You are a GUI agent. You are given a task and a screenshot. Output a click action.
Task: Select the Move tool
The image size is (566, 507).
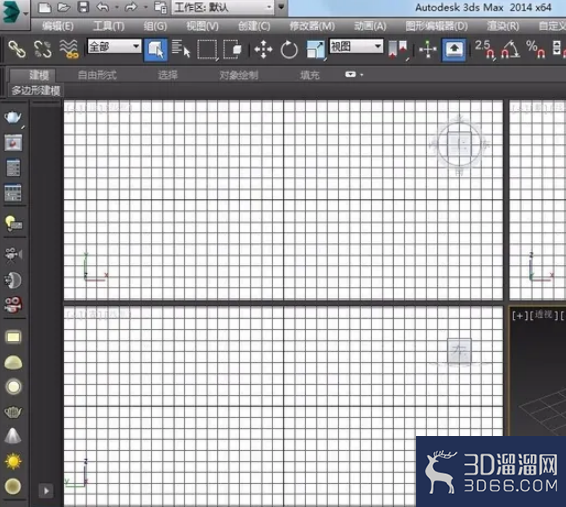pos(263,49)
